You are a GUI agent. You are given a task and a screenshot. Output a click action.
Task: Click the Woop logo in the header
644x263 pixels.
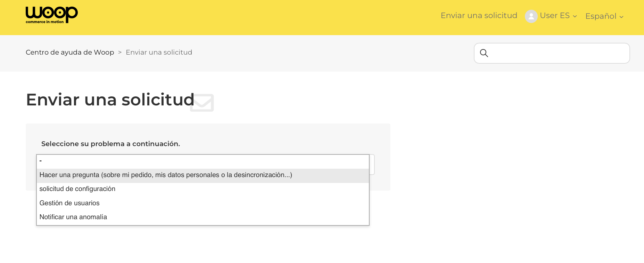coord(51,15)
